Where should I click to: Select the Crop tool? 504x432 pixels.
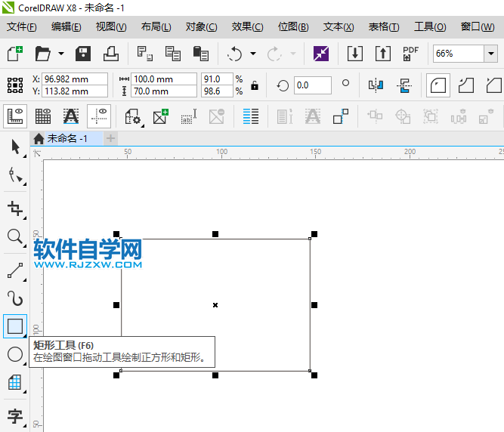tap(15, 209)
